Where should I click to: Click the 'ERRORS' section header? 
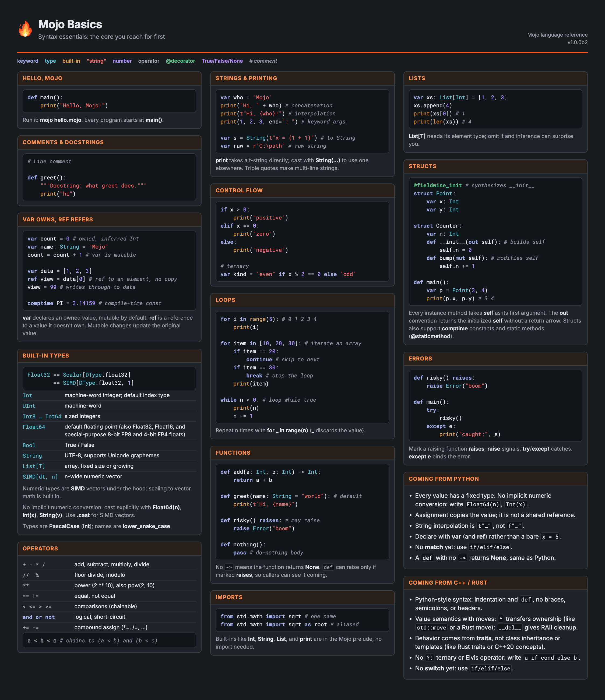[x=420, y=359]
